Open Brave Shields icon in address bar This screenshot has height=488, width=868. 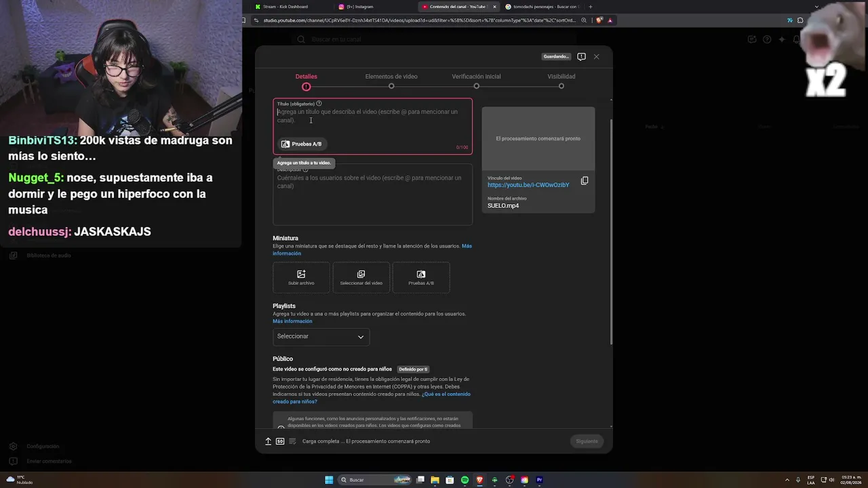pos(599,20)
